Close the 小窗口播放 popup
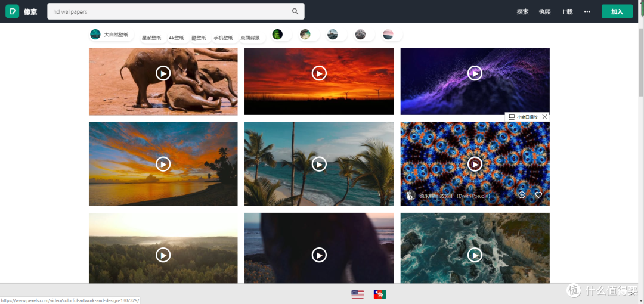The height and width of the screenshot is (304, 644). coord(544,117)
